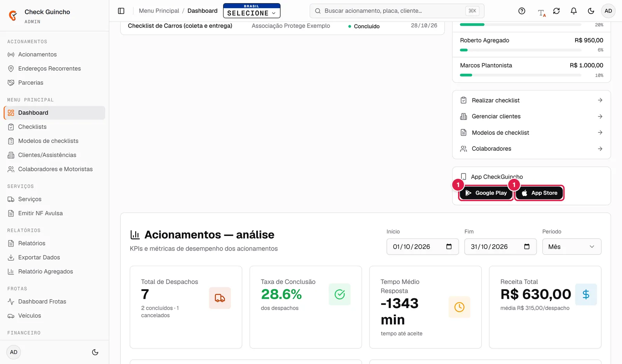Go to Clientes/Assistências
The height and width of the screenshot is (364, 622).
(54, 155)
